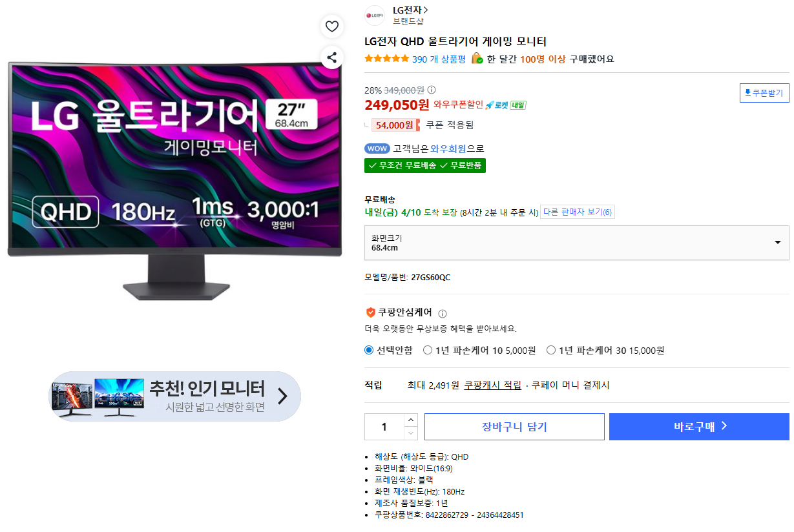This screenshot has height=532, width=794.
Task: Click the price info icon next to 349,000원
Action: click(432, 90)
